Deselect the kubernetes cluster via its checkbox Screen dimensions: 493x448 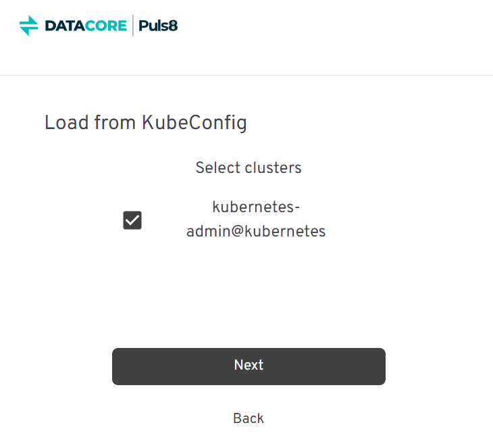tap(132, 220)
